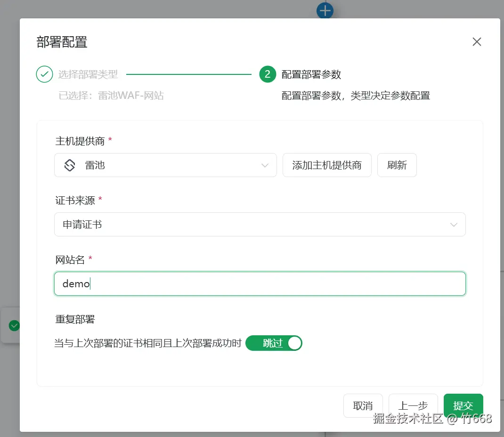Click the 网站名 field label
504x437 pixels.
coord(70,259)
